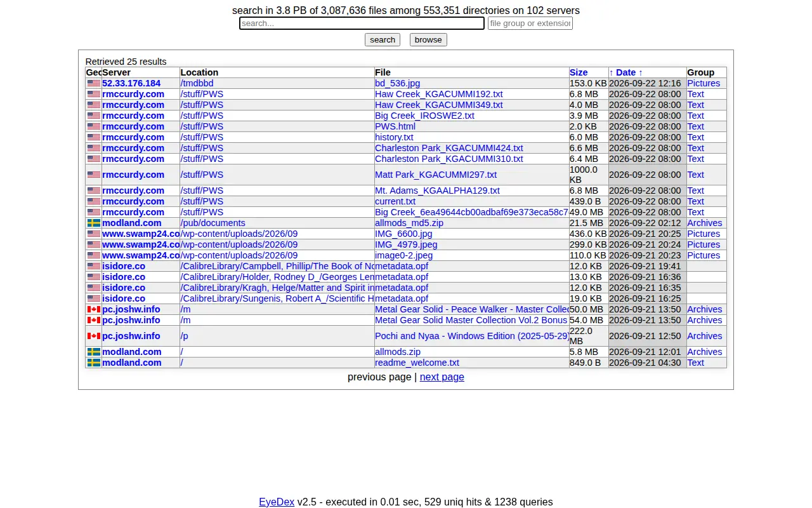812x508 pixels.
Task: Click the Archives group link for allmods_md5.zip
Action: click(705, 223)
